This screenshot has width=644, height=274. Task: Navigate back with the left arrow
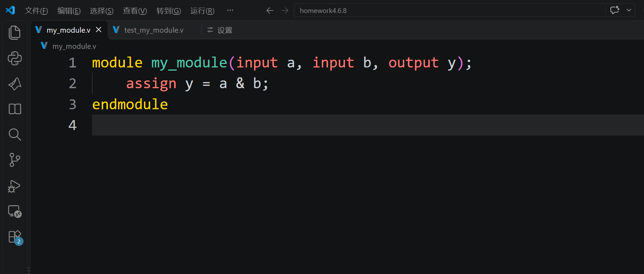[x=270, y=11]
